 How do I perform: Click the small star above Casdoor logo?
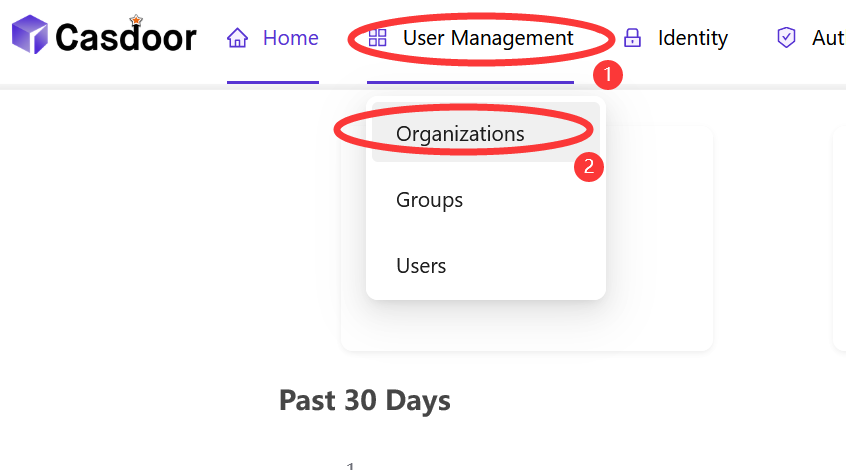point(136,20)
